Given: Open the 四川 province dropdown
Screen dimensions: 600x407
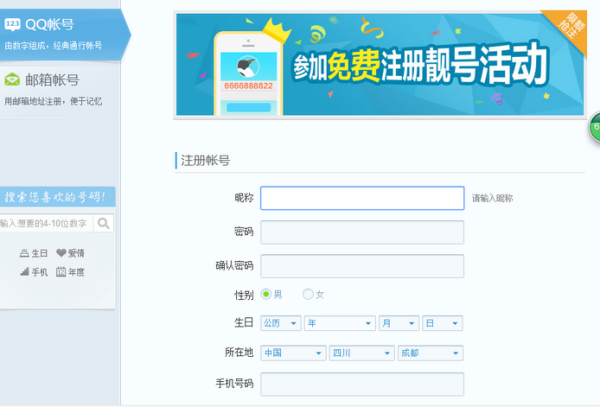Looking at the screenshot, I should click(362, 353).
